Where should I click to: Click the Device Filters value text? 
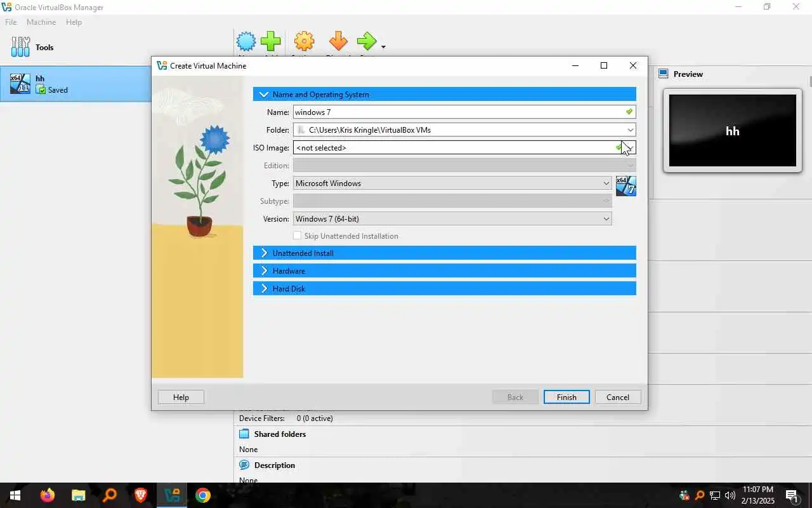click(x=315, y=418)
